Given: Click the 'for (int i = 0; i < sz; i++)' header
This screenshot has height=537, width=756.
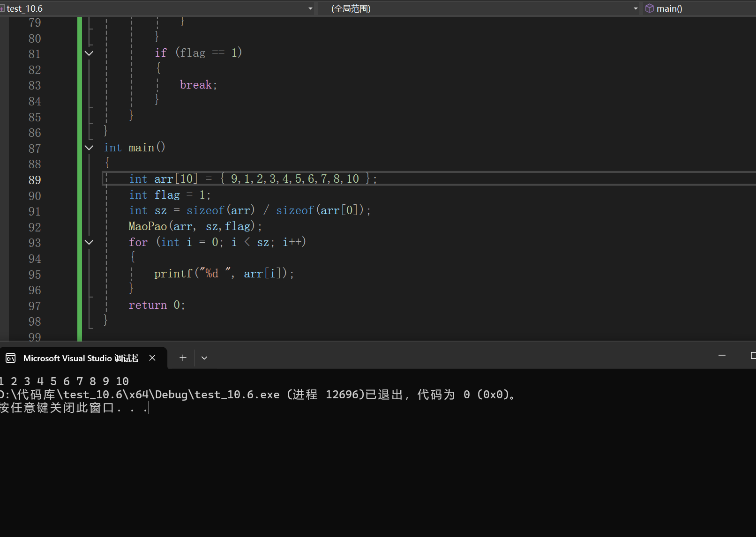Looking at the screenshot, I should (217, 242).
